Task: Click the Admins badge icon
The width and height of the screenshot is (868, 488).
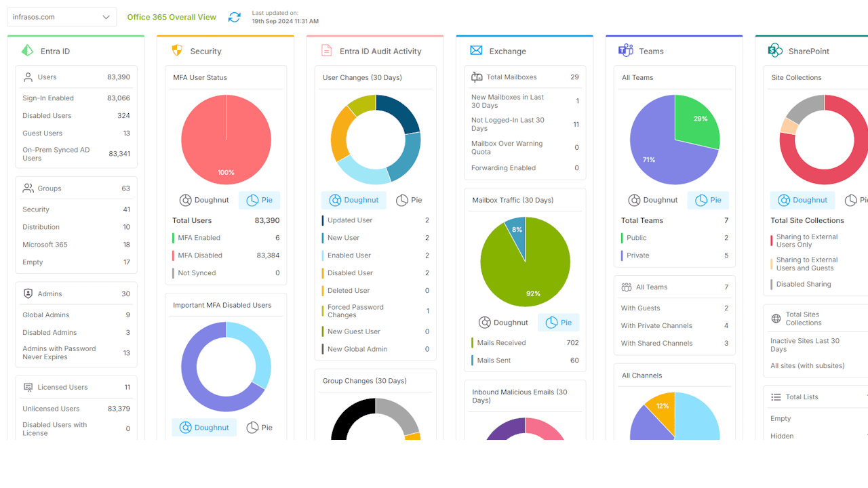Action: click(28, 293)
